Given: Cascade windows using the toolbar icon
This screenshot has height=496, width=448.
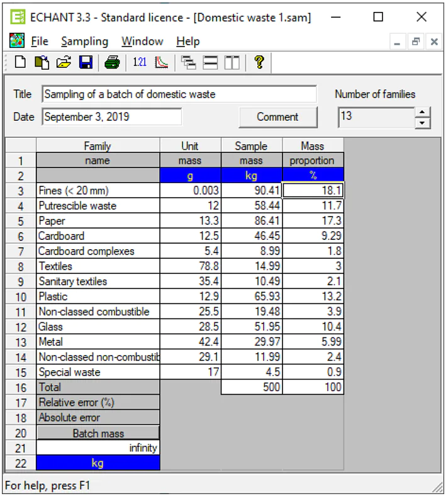Looking at the screenshot, I should [188, 62].
